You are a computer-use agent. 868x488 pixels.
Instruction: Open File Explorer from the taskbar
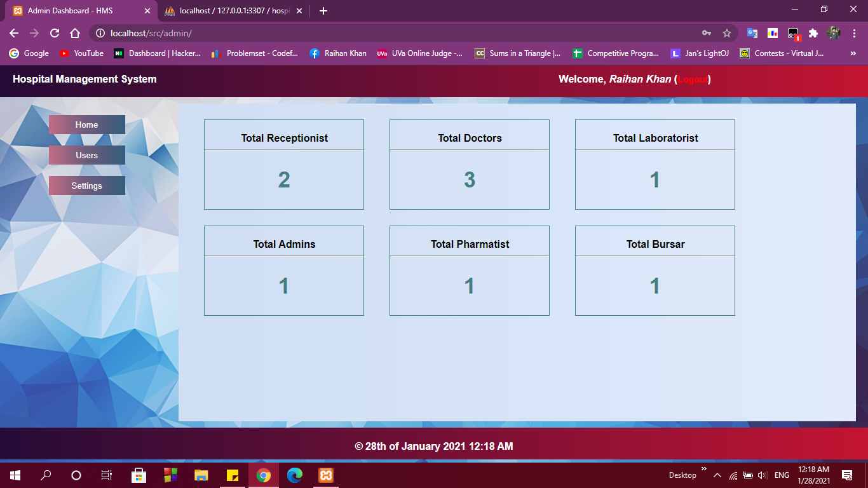[201, 475]
